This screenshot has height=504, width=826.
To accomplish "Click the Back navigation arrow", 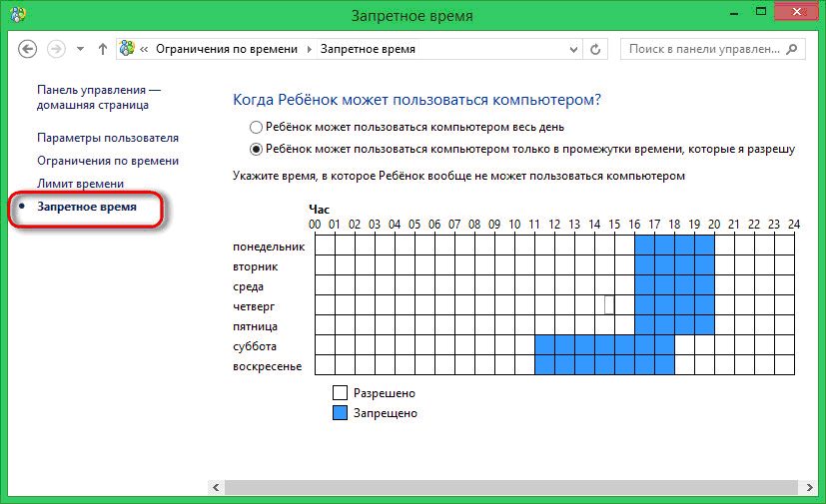I will [x=27, y=49].
